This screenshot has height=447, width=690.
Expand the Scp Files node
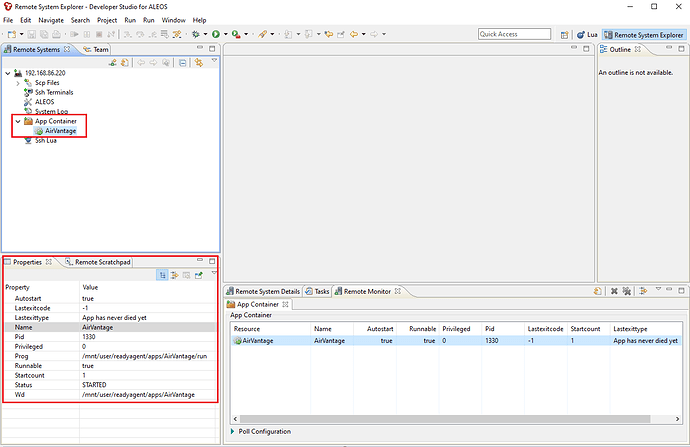pyautogui.click(x=18, y=83)
